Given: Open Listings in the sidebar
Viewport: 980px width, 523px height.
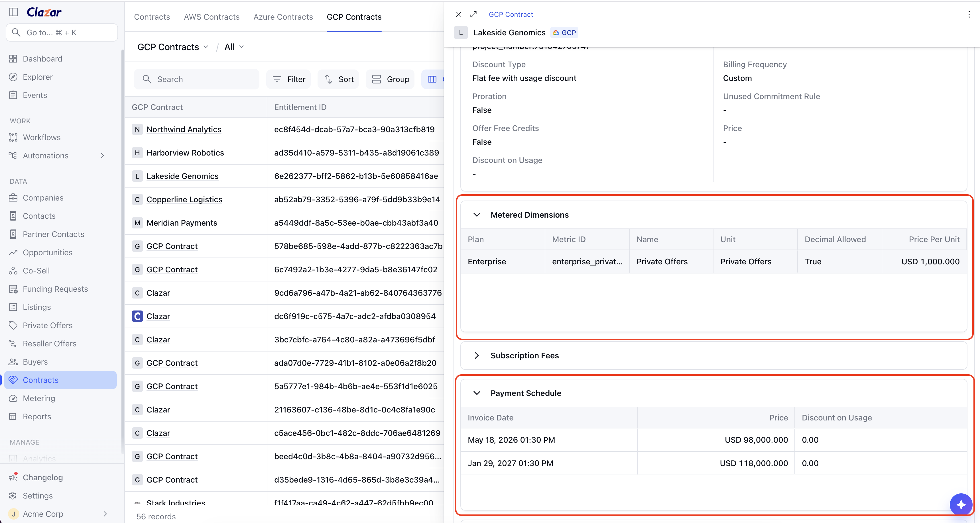Looking at the screenshot, I should click(x=36, y=307).
